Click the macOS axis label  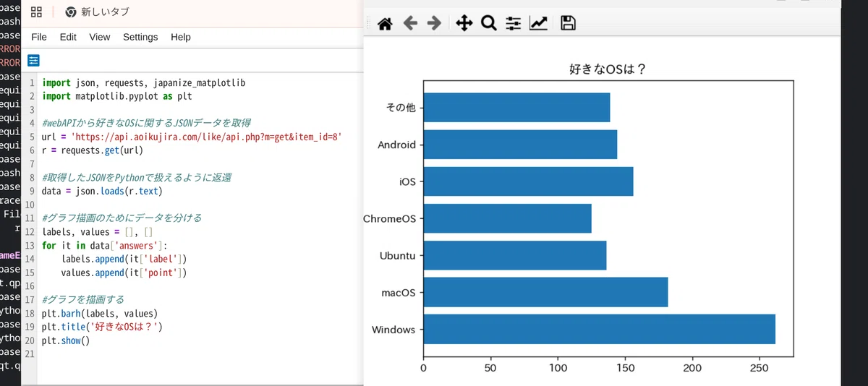399,293
